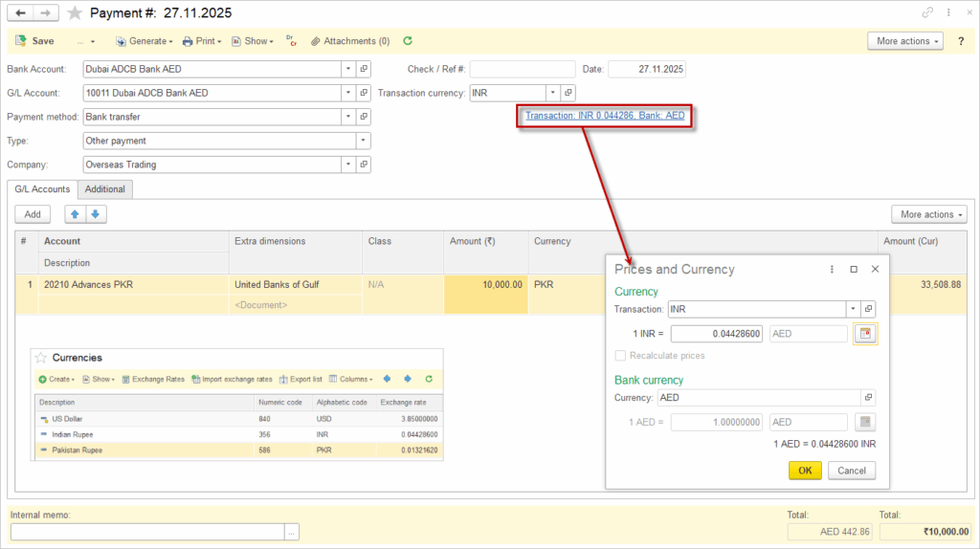The width and height of the screenshot is (980, 549).
Task: Click Add to insert a new row
Action: [33, 214]
